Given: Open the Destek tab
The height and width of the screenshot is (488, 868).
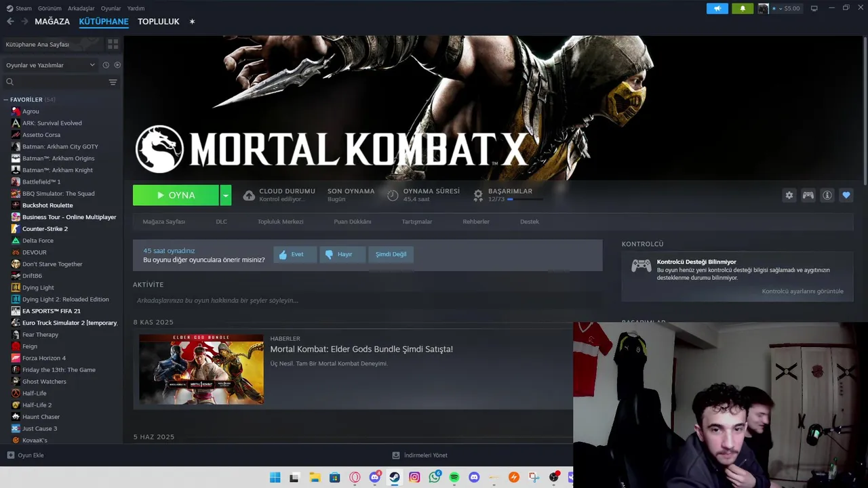Looking at the screenshot, I should [x=530, y=222].
